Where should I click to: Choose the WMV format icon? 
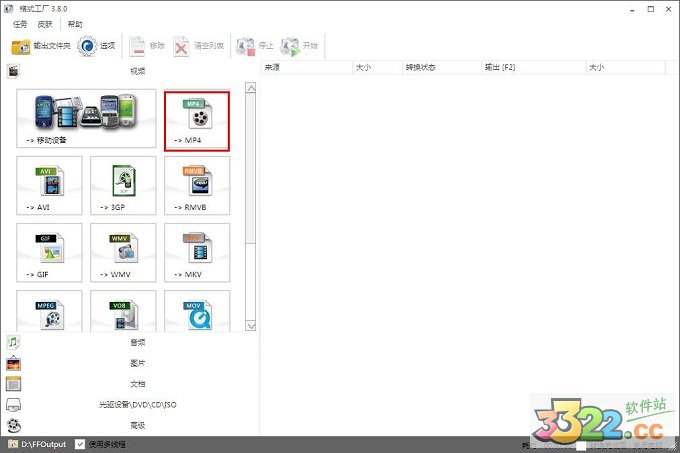click(123, 252)
